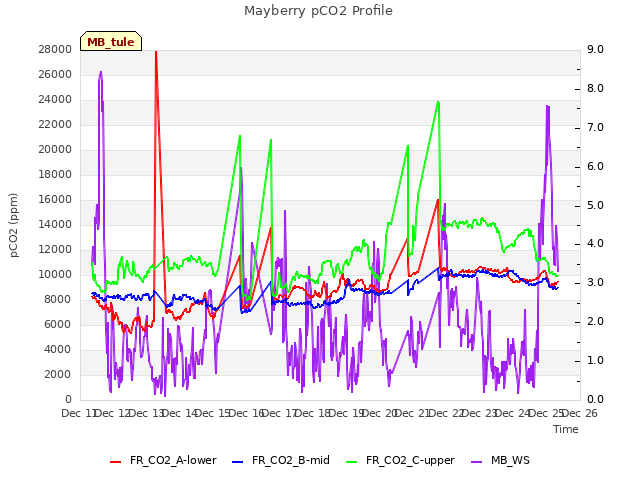The image size is (640, 480).
Task: Click the 28000 left axis tick label
Action: 55,49
